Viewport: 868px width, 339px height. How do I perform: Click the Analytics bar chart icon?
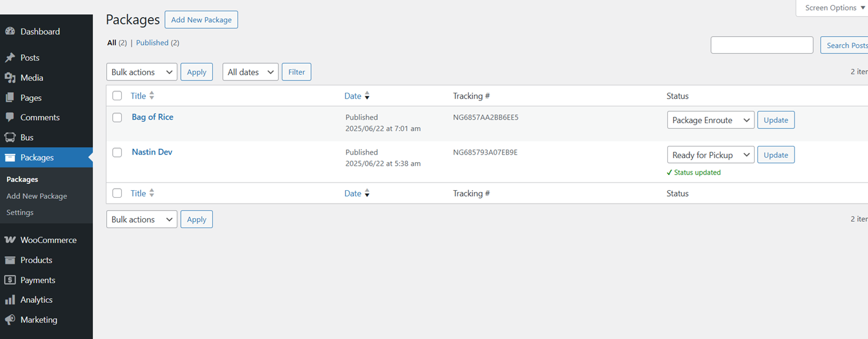10,300
